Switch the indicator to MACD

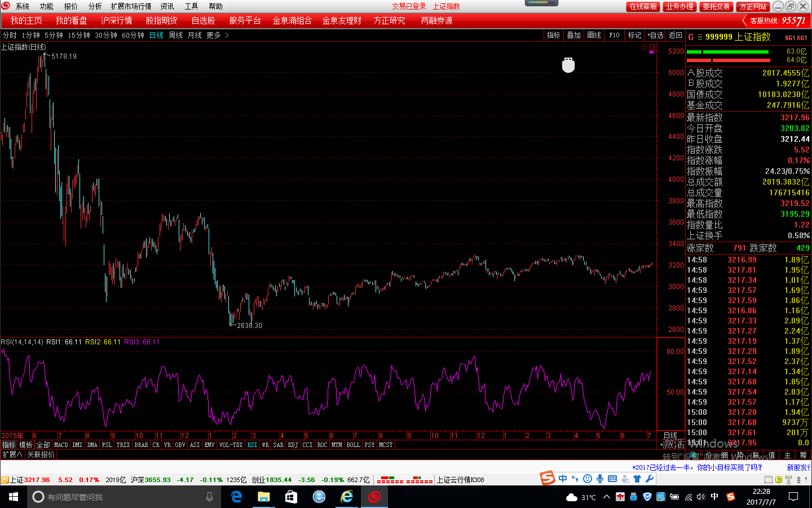pyautogui.click(x=61, y=445)
